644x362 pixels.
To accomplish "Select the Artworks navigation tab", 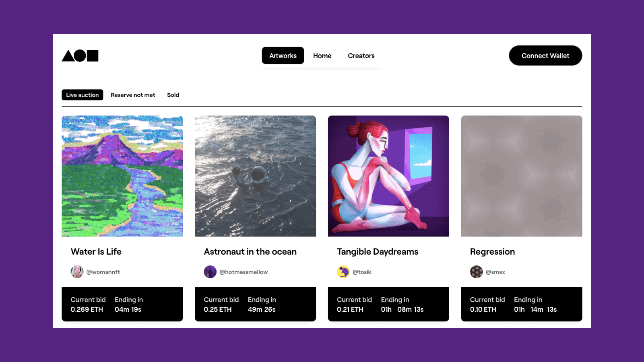I will (283, 56).
